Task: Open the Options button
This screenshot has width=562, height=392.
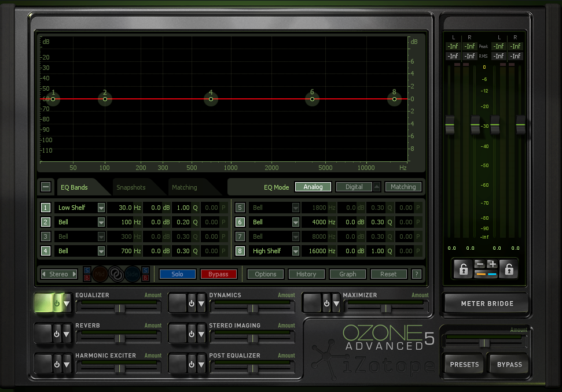Action: (x=266, y=274)
